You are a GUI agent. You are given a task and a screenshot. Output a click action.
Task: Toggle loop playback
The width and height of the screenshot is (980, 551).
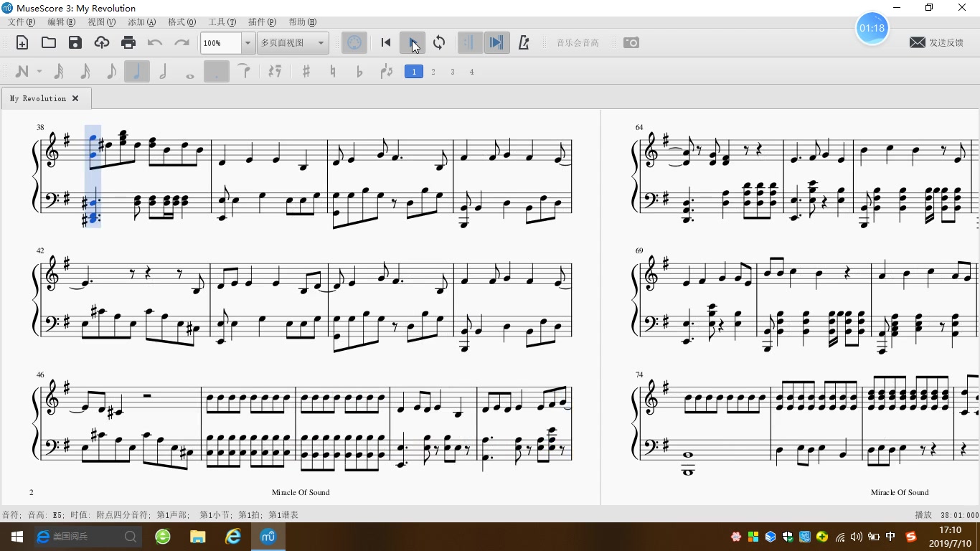(x=439, y=43)
